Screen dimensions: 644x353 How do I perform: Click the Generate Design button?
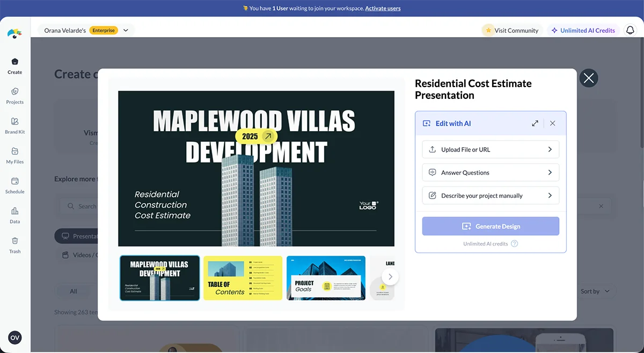click(491, 226)
